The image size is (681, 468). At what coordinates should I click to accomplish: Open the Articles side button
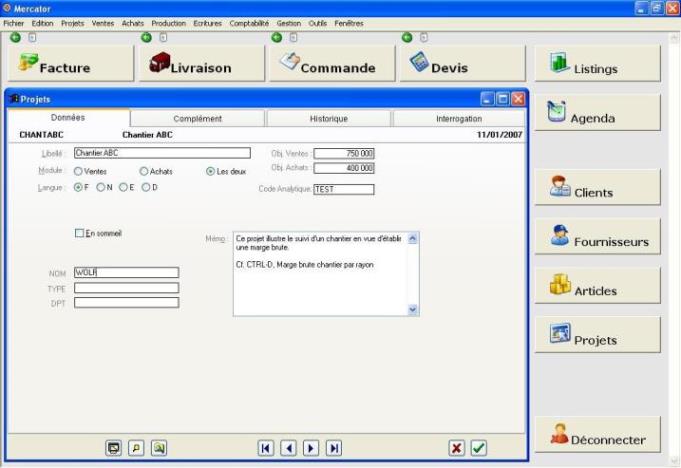(598, 285)
